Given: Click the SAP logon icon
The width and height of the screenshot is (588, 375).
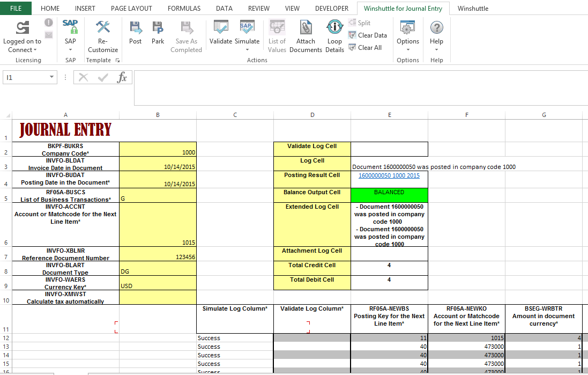Looking at the screenshot, I should (70, 27).
